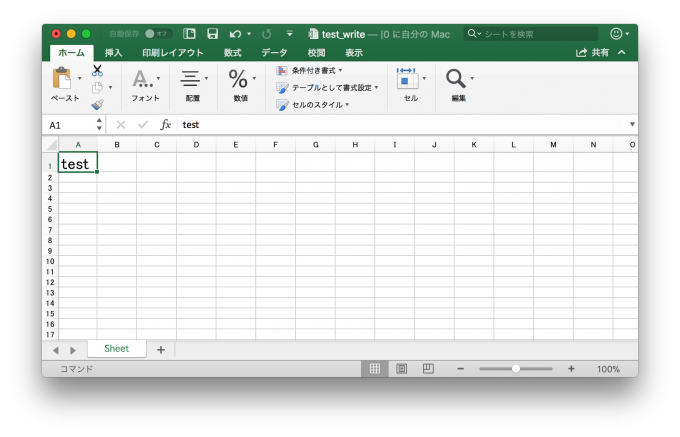Select row header 17

tap(50, 335)
